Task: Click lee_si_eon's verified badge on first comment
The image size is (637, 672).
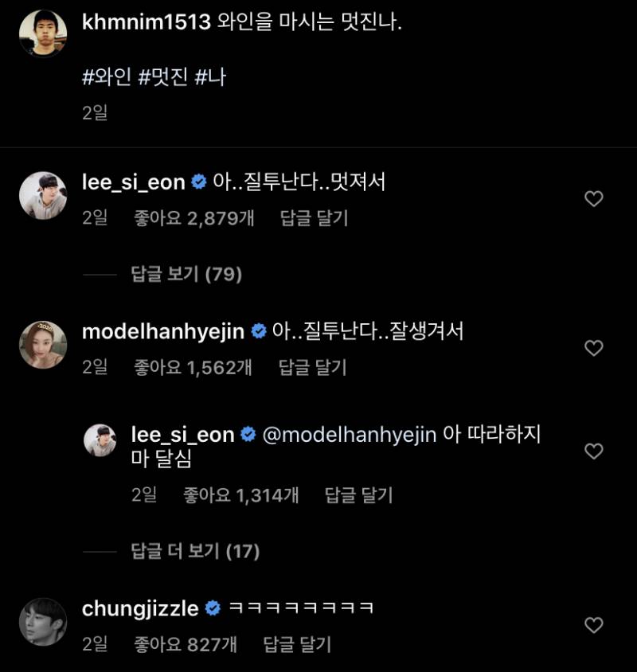Action: pos(199,182)
